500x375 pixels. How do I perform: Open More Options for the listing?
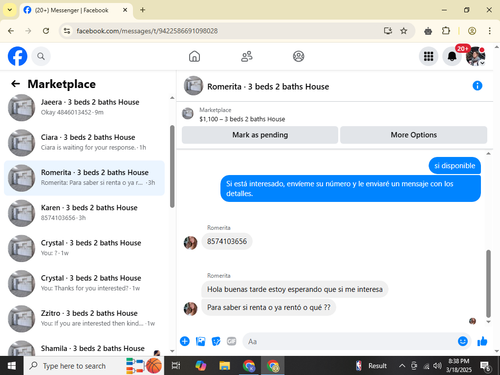tap(414, 135)
